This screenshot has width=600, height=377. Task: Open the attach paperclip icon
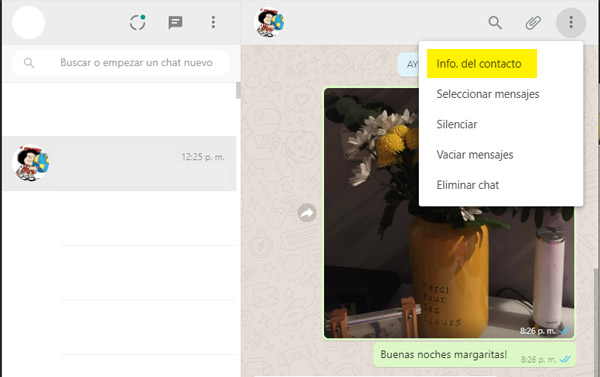point(533,23)
